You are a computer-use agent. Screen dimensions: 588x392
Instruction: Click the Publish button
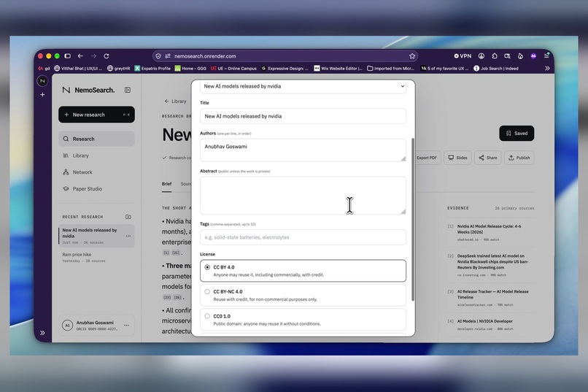[x=519, y=158]
